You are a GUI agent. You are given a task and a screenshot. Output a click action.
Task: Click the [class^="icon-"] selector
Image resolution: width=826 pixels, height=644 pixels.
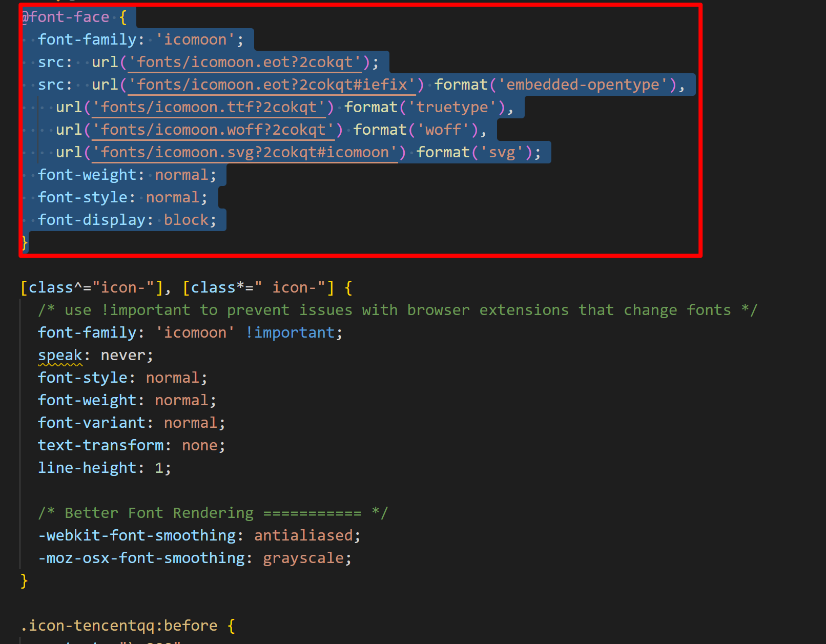(x=92, y=287)
